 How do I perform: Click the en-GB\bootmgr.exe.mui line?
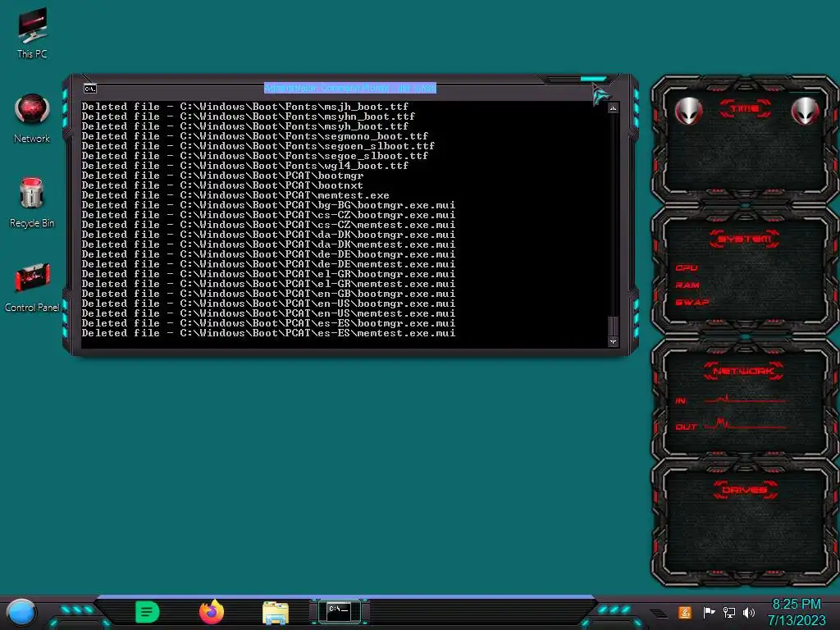[268, 294]
